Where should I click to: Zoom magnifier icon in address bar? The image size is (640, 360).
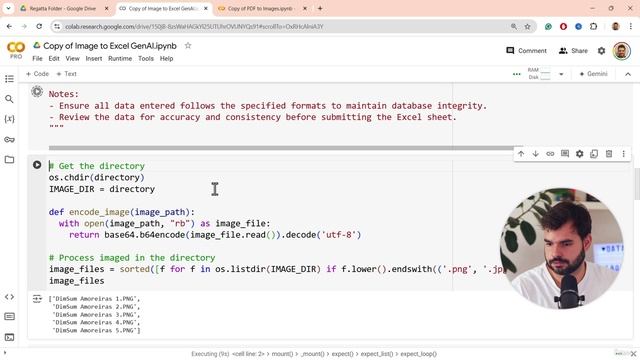click(514, 27)
